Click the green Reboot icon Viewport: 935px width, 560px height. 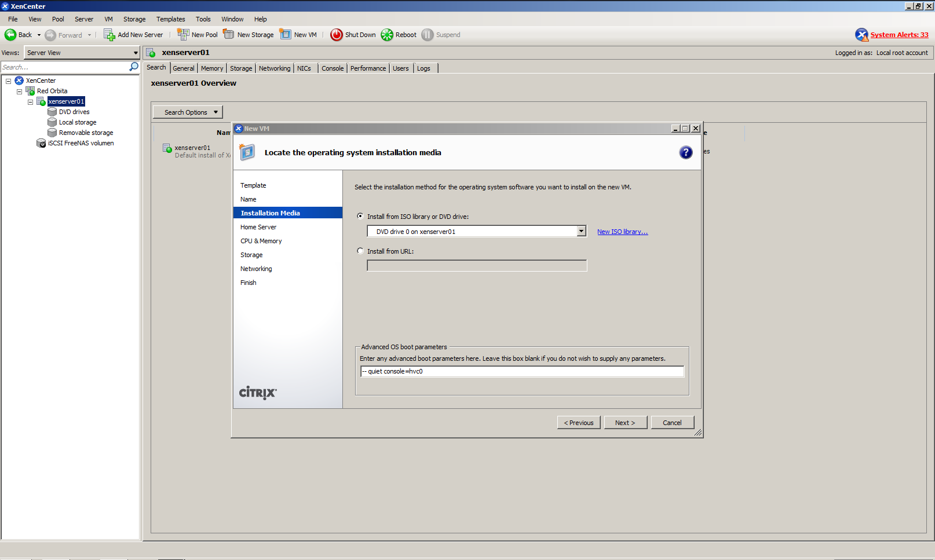[x=387, y=35]
